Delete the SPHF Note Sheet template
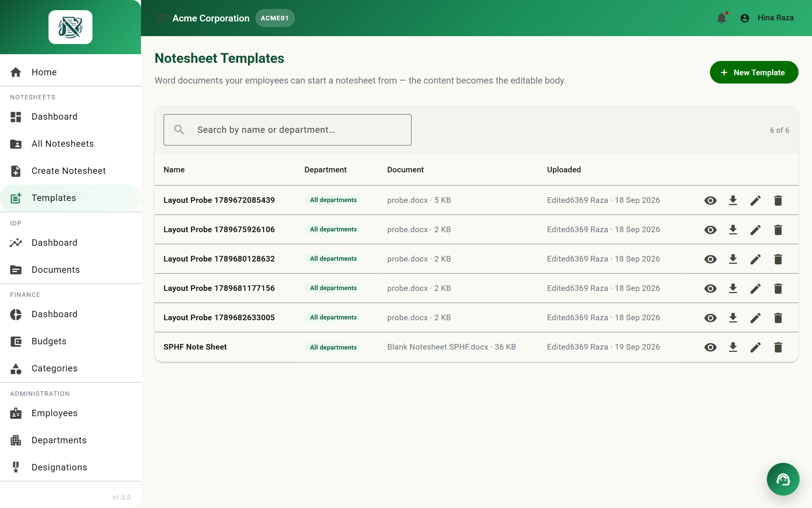This screenshot has width=812, height=508. click(x=778, y=347)
